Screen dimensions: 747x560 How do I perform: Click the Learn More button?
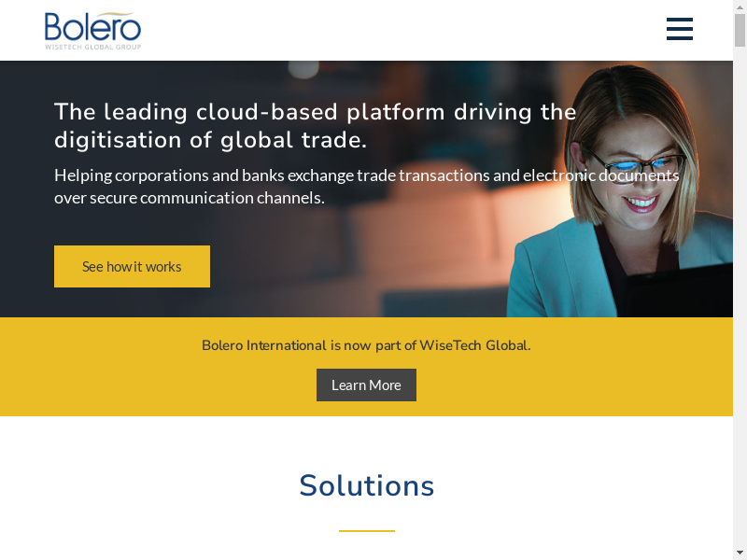tap(366, 385)
